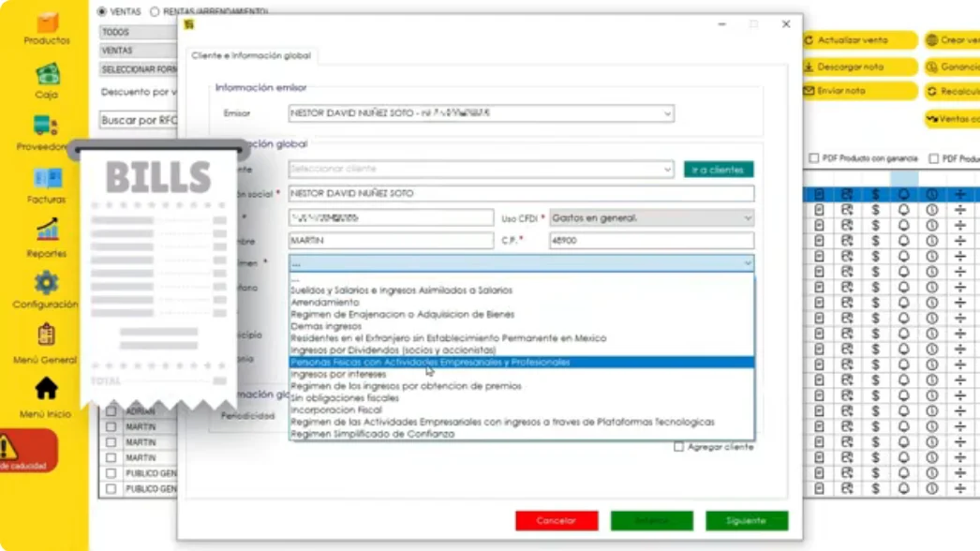980x551 pixels.
Task: Click envelope icon on Enviar nota
Action: pyautogui.click(x=809, y=91)
